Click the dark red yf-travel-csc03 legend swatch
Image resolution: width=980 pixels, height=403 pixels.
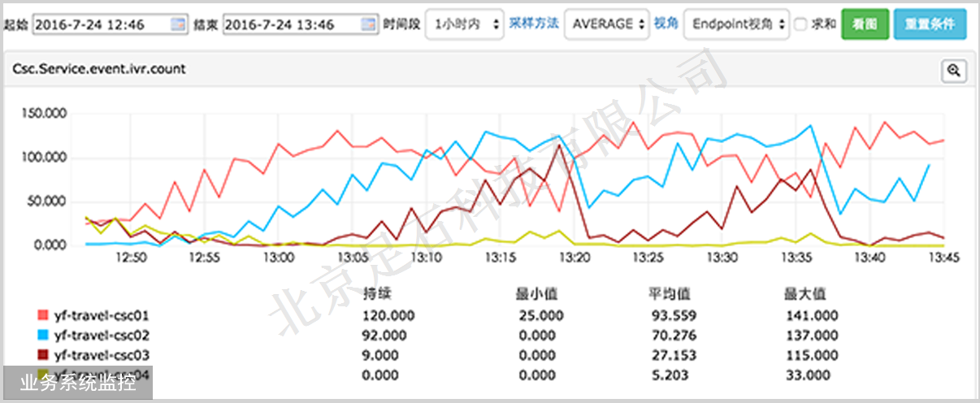point(43,355)
